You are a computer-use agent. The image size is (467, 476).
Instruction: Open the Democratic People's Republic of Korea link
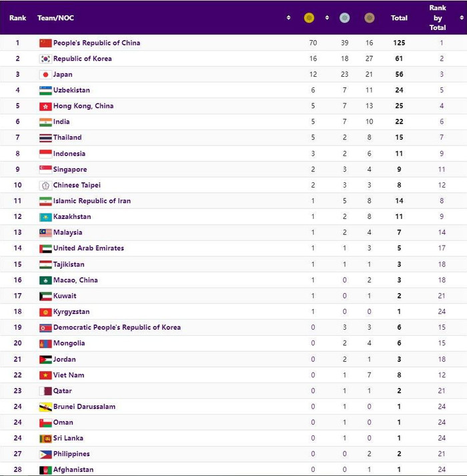[x=117, y=327]
